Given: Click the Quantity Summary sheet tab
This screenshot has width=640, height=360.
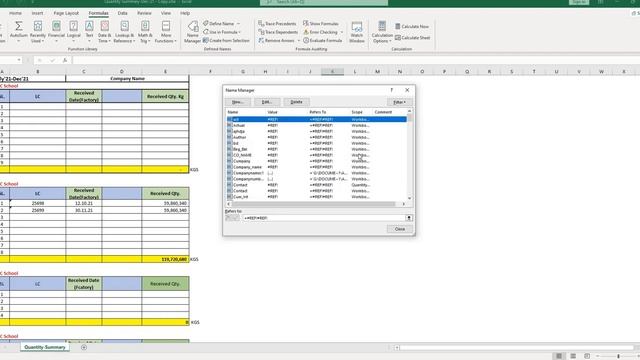Looking at the screenshot, I should (x=45, y=347).
